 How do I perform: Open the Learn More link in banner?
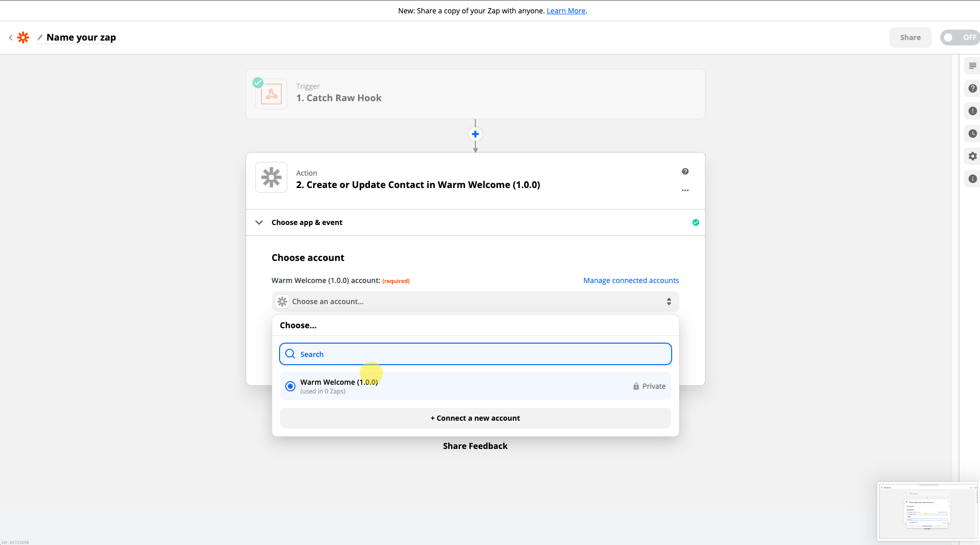pos(566,11)
